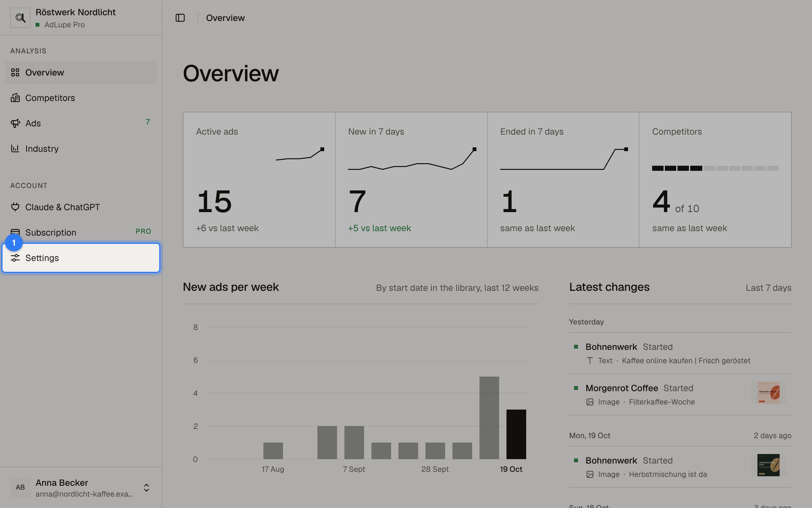Open the Active ads card
Screen dimensions: 812x508
259,180
